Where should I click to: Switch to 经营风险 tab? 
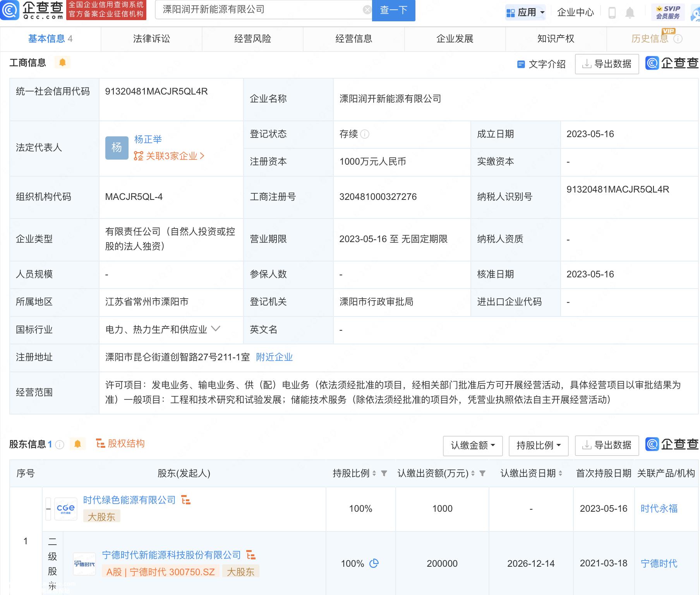pos(252,39)
